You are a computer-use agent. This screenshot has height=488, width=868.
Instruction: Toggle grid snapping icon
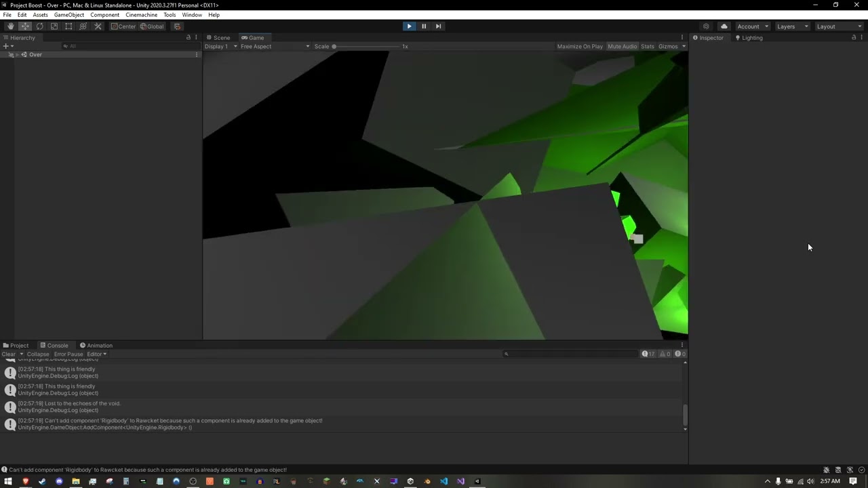coord(177,26)
